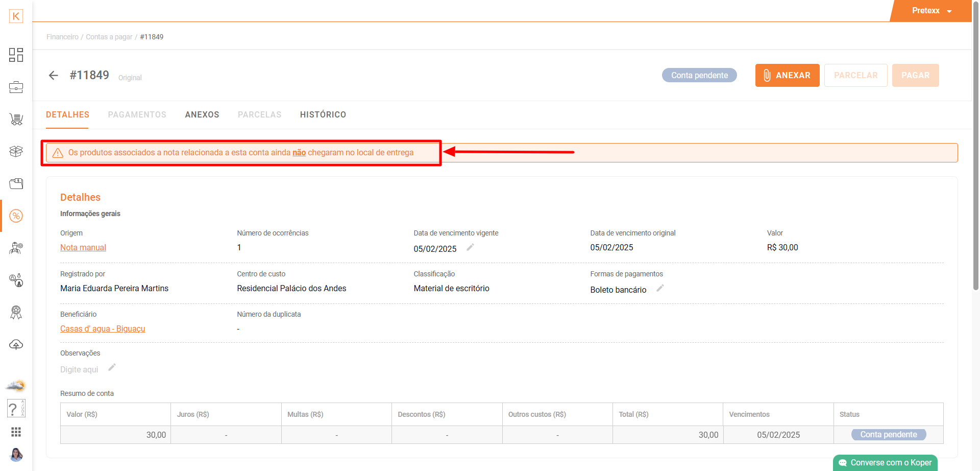Open Converse com o Koper chat

(885, 463)
